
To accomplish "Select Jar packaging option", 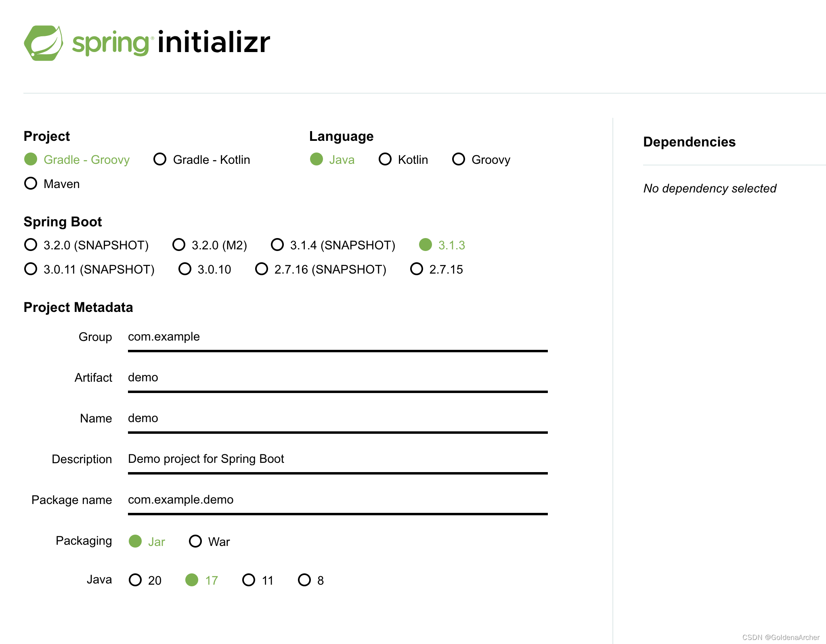I will coord(147,542).
